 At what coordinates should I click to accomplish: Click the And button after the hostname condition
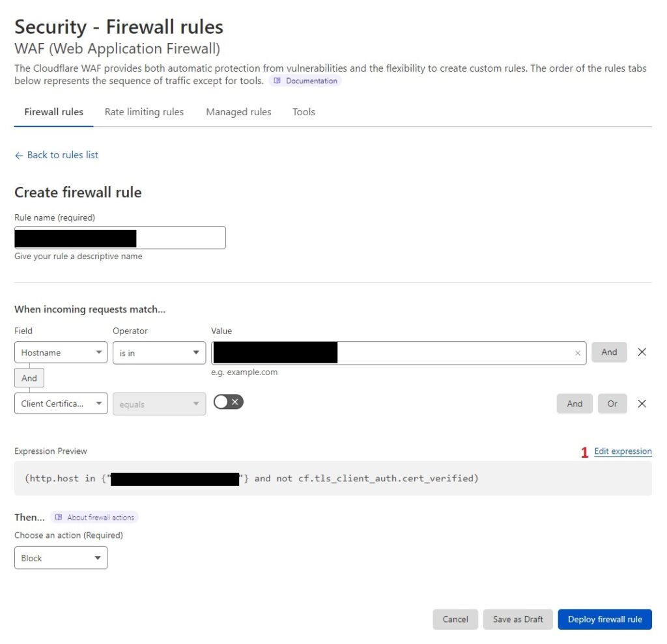(x=609, y=352)
